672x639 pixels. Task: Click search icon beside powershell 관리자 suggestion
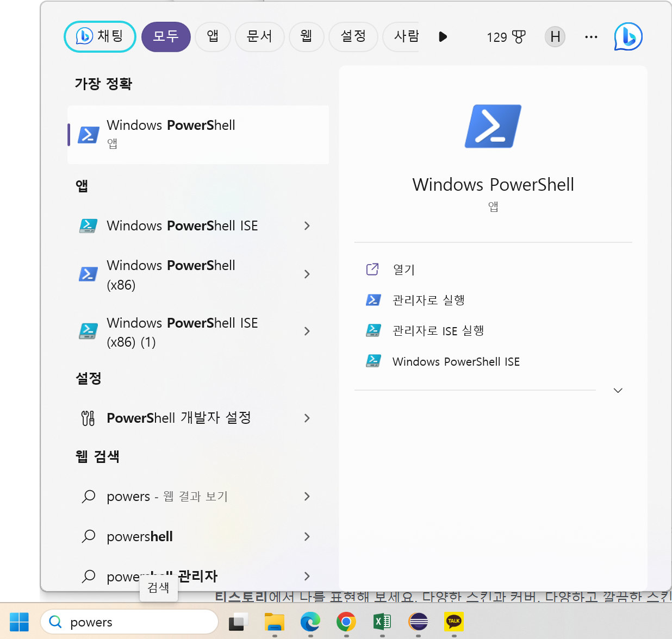[88, 576]
